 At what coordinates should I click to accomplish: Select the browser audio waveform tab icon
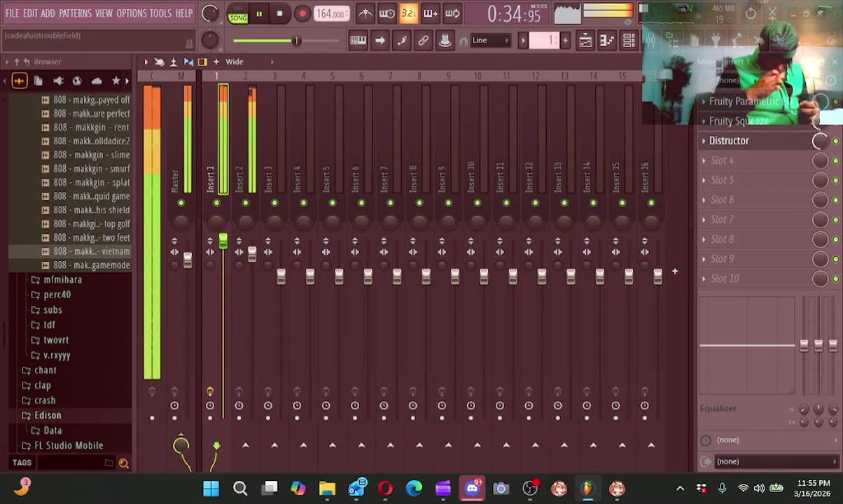19,81
